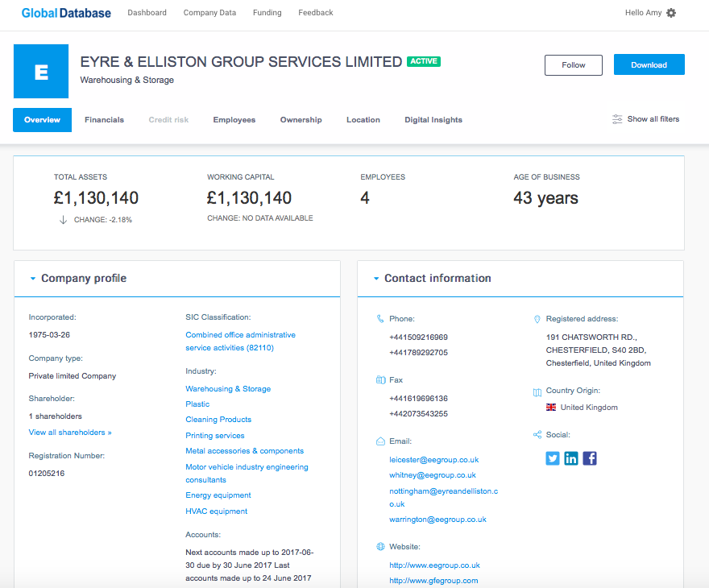Image resolution: width=709 pixels, height=588 pixels.
Task: Click the Private limited Company text
Action: 73,376
